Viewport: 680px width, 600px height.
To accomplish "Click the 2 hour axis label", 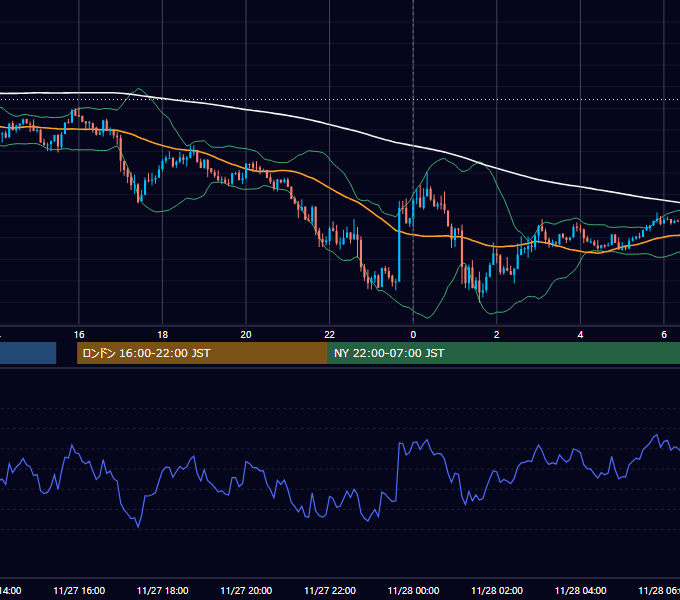I will tap(497, 335).
